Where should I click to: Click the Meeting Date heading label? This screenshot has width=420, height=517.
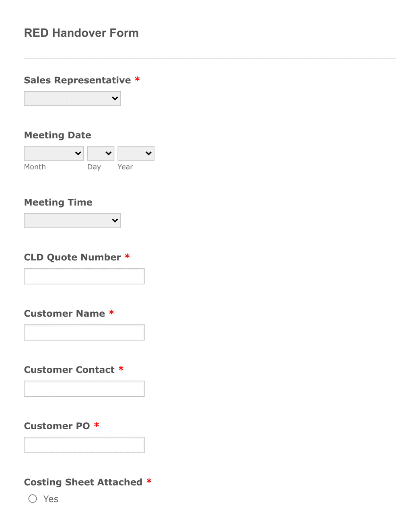(x=58, y=135)
